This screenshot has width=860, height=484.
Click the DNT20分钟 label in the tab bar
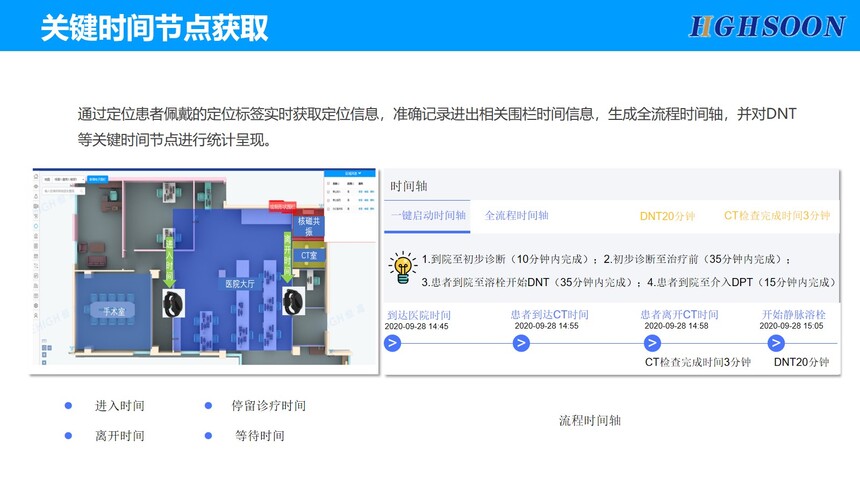click(667, 216)
